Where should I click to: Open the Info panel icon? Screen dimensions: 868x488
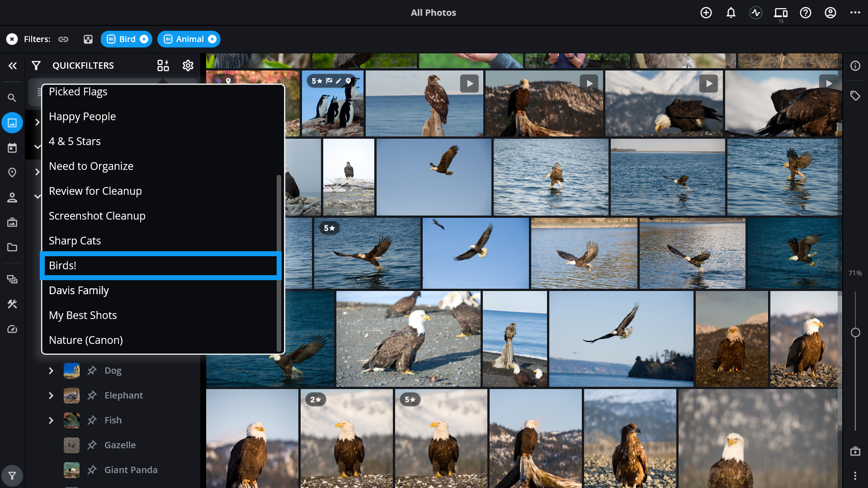855,66
